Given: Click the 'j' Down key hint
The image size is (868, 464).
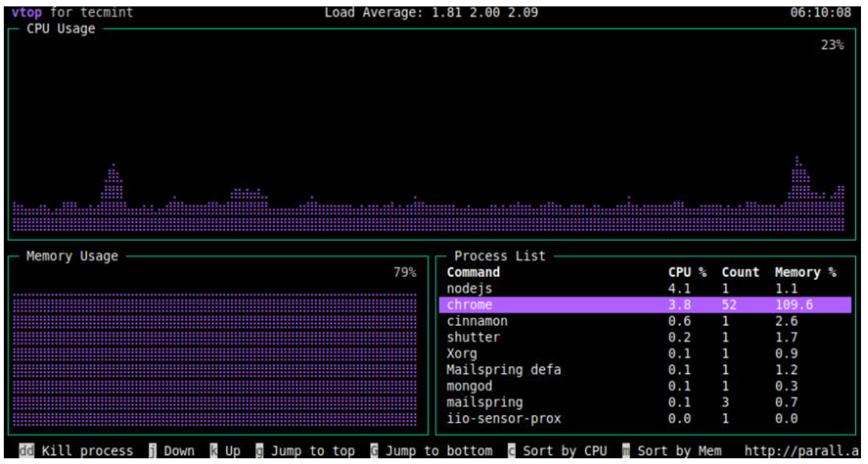Looking at the screenshot, I should point(171,451).
